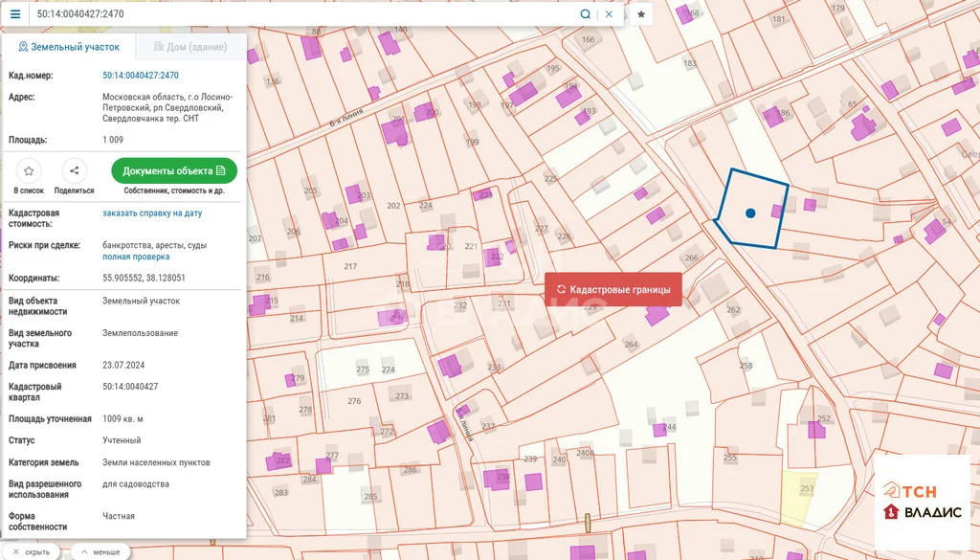Clear the search field with the X icon
The height and width of the screenshot is (560, 980).
pos(609,14)
